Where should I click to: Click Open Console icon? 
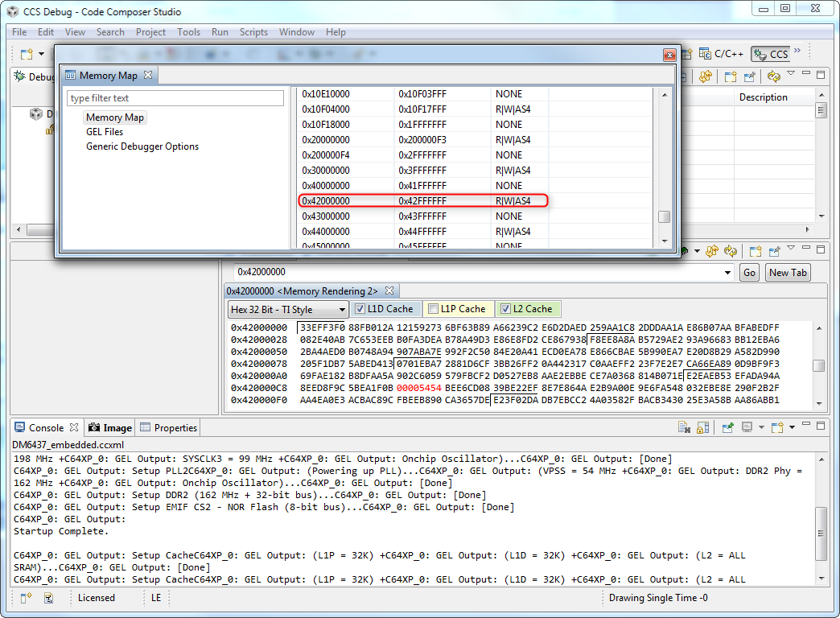click(776, 427)
